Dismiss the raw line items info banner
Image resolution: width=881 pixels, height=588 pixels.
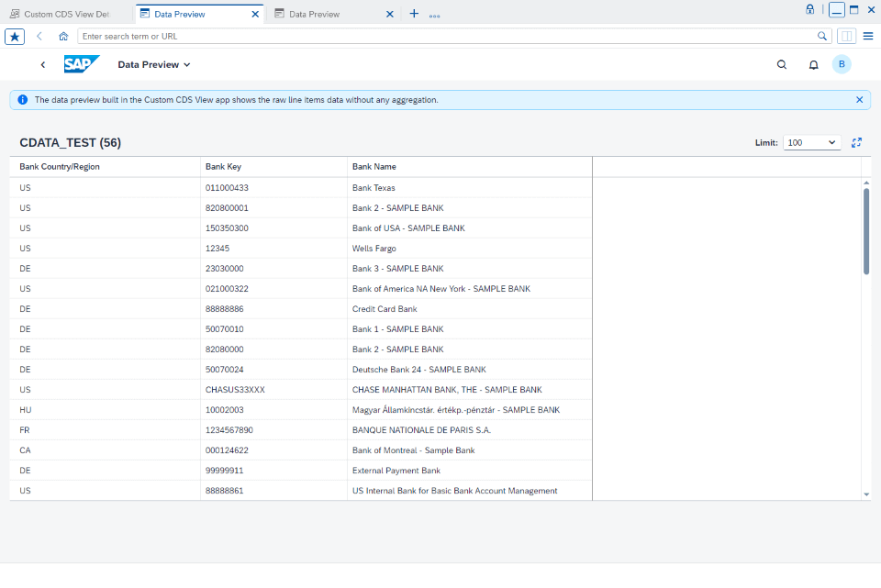click(860, 99)
